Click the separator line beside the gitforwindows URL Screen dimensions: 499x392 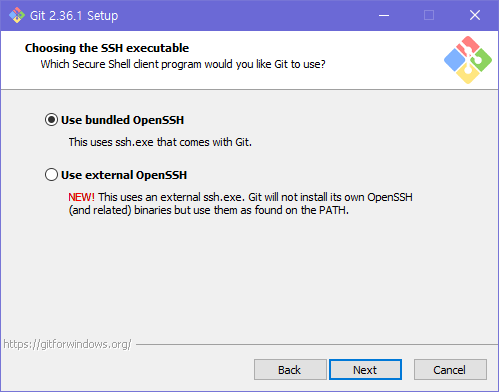(x=317, y=344)
